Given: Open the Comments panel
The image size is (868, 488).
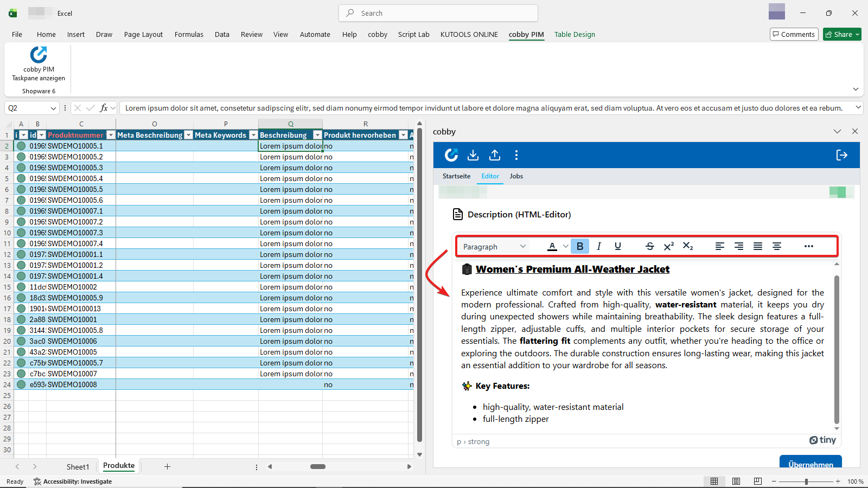Looking at the screenshot, I should coord(794,34).
